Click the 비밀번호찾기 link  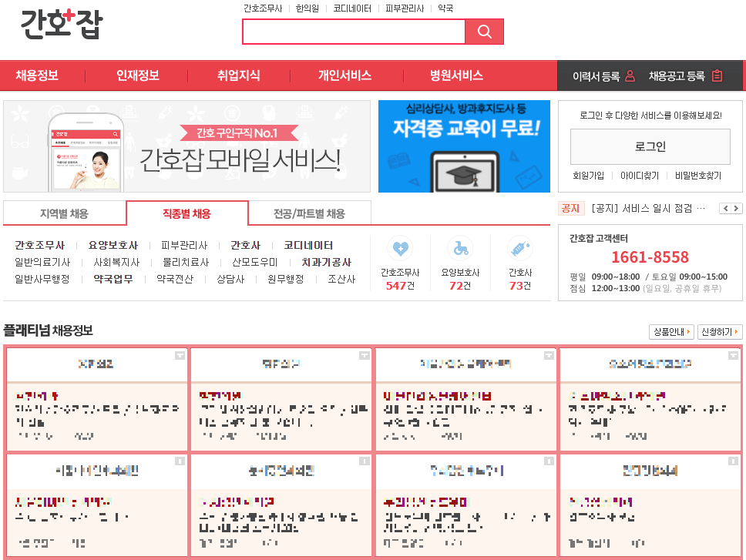pyautogui.click(x=698, y=176)
